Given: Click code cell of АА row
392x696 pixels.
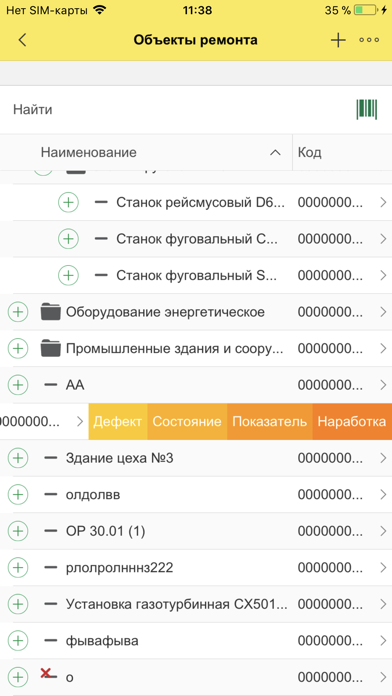Looking at the screenshot, I should 331,384.
